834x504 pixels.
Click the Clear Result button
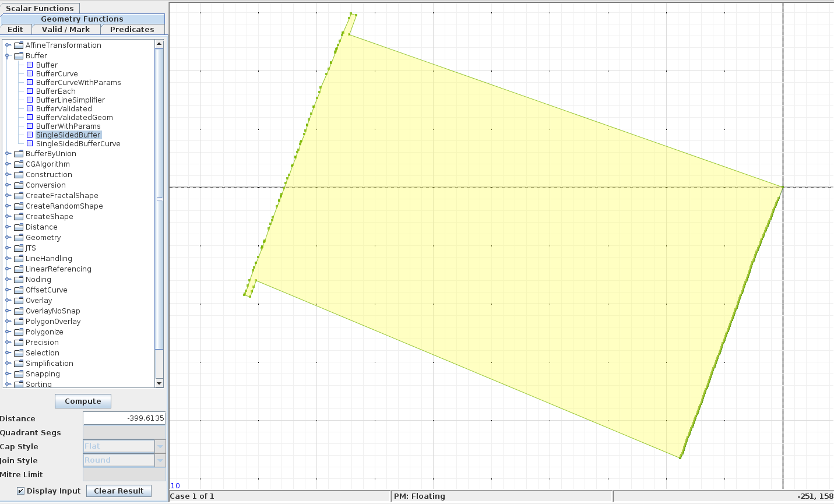point(118,491)
